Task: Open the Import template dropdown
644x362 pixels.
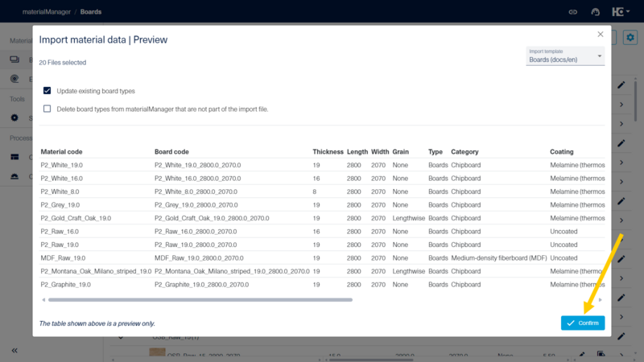Action: tap(566, 56)
